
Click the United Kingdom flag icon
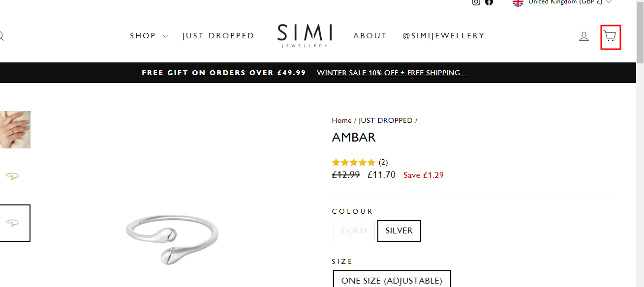pos(518,2)
